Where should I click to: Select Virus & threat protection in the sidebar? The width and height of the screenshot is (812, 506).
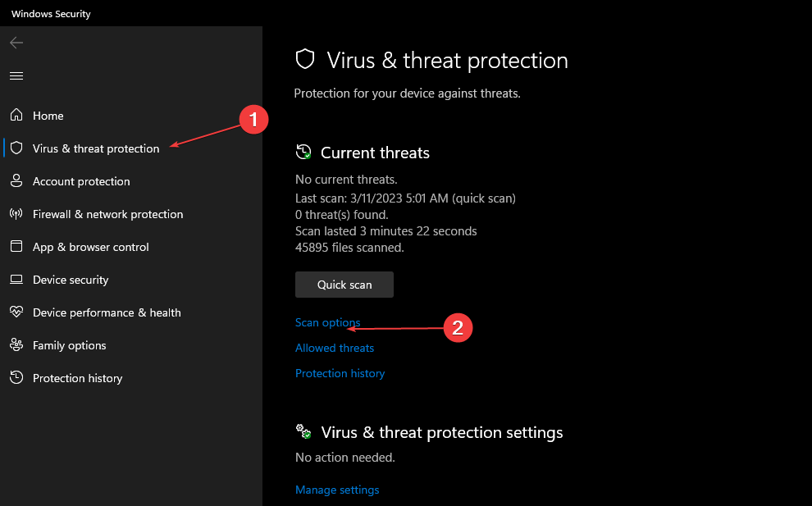tap(96, 148)
